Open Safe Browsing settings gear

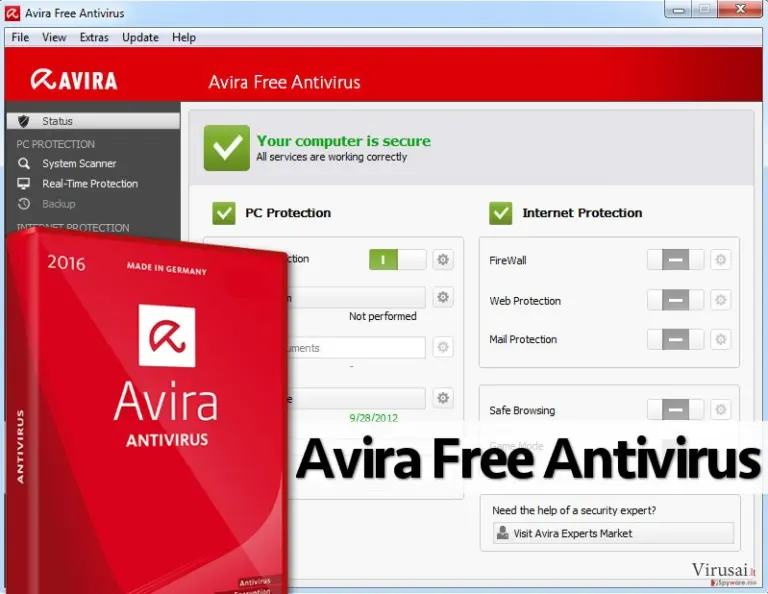(x=720, y=409)
